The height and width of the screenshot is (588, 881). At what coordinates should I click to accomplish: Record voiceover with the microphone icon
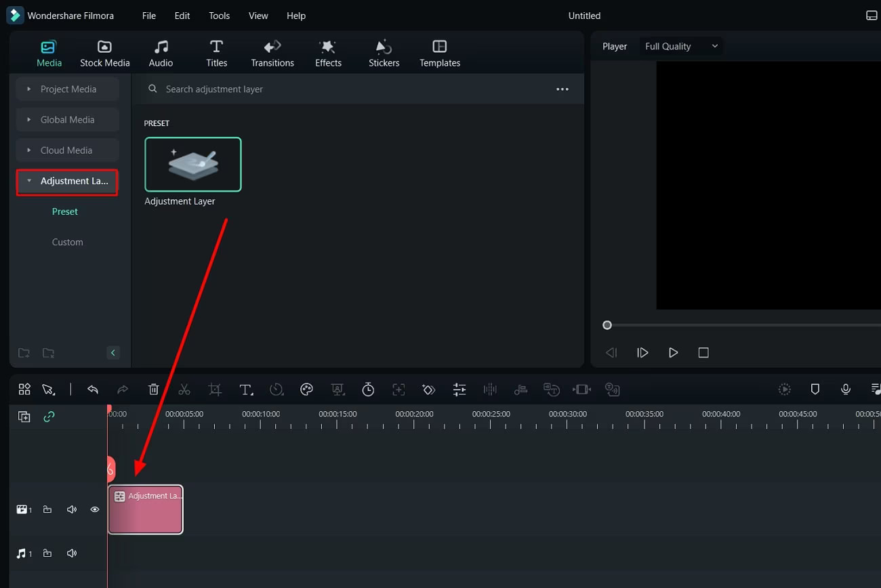point(846,389)
